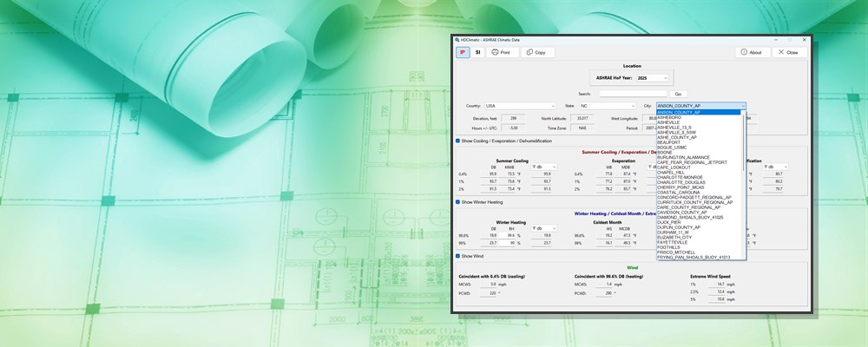Open the Country dropdown showing USA
The height and width of the screenshot is (347, 868).
point(520,106)
